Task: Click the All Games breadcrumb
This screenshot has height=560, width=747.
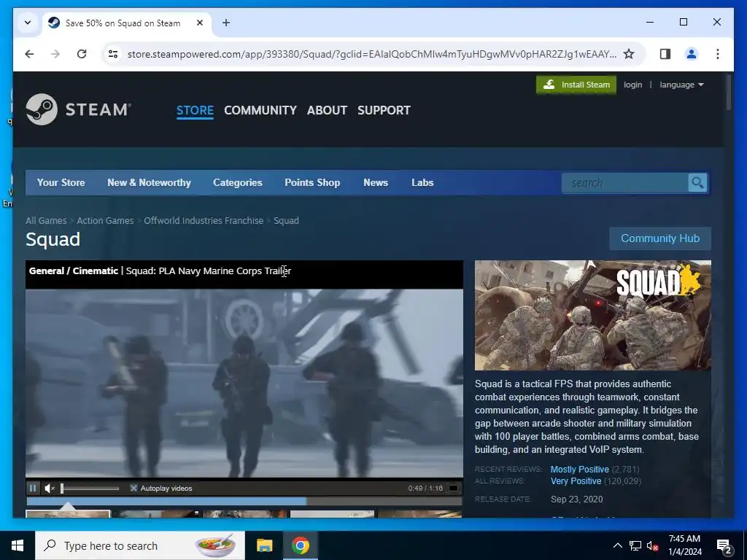Action: 46,220
